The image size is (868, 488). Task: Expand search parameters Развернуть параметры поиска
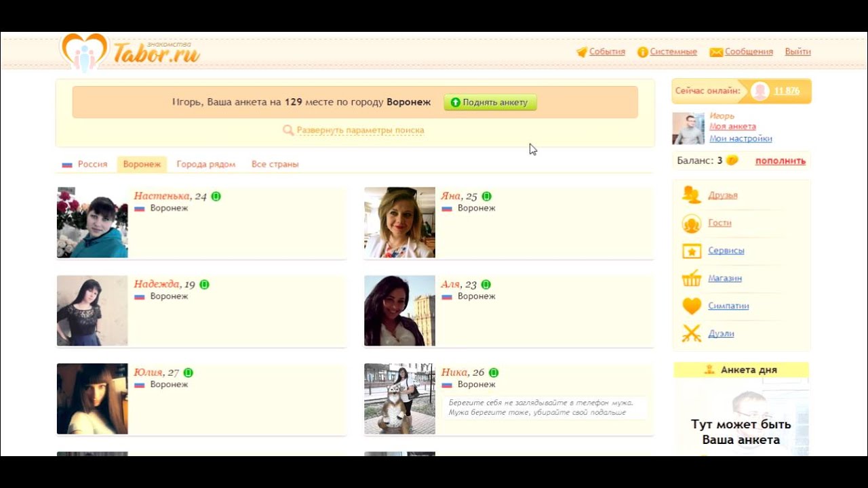360,130
